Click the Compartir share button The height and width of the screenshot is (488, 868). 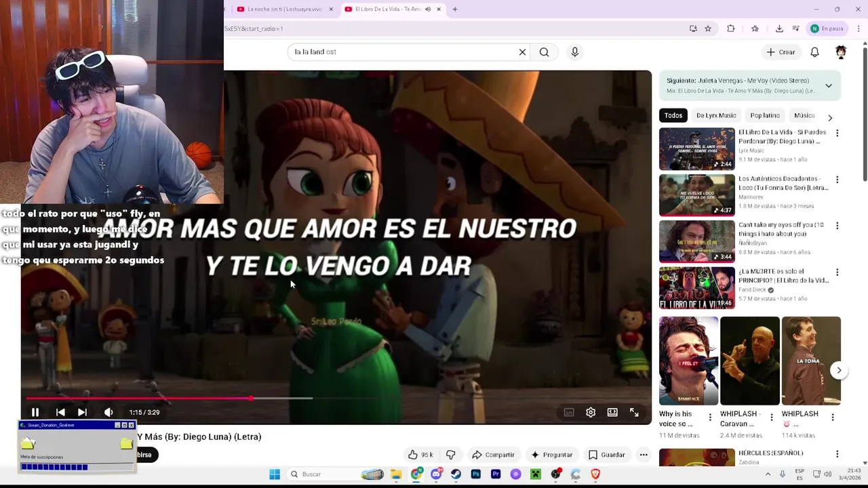point(493,455)
